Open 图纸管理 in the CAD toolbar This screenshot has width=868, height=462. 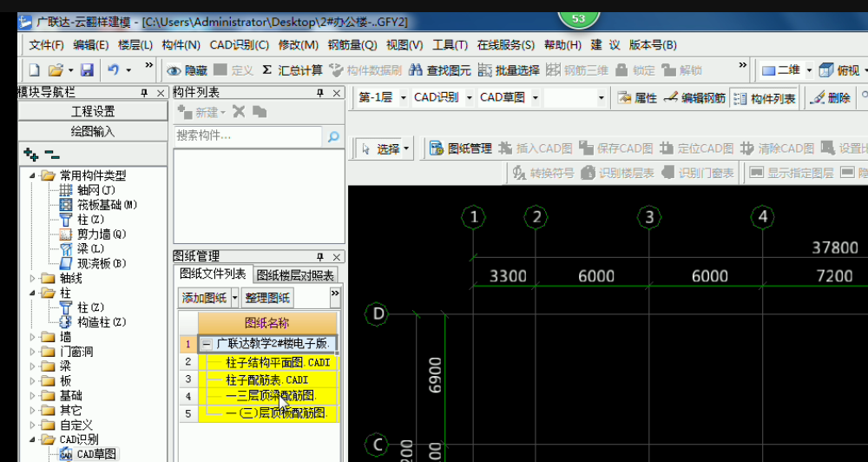click(461, 148)
